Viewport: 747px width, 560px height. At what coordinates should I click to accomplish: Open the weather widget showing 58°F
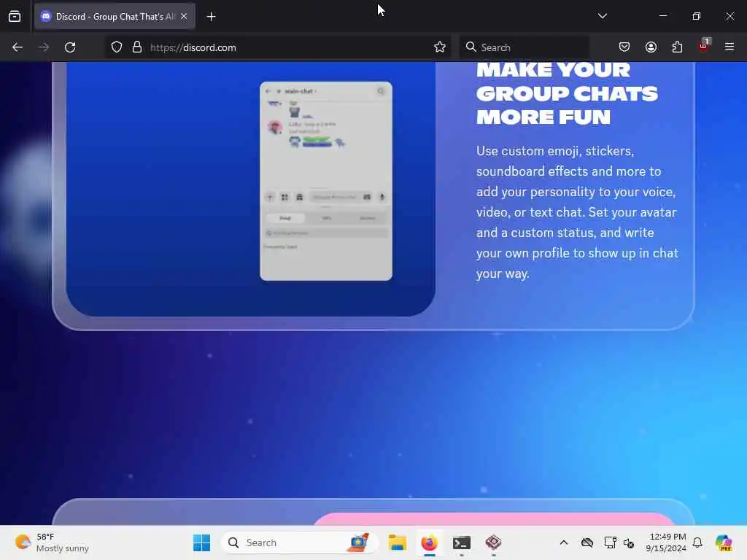tap(52, 542)
